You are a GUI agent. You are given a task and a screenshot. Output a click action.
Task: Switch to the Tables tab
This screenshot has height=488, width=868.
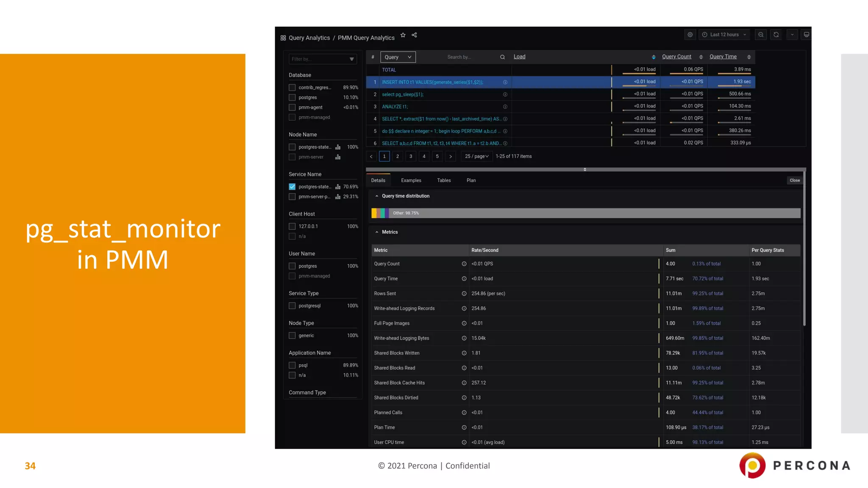(444, 180)
